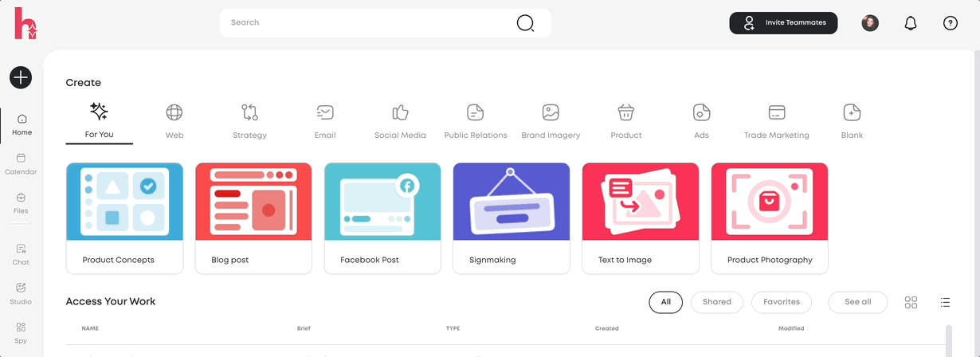Screen dimensions: 980x357
Task: Open Studio from sidebar
Action: 22,293
